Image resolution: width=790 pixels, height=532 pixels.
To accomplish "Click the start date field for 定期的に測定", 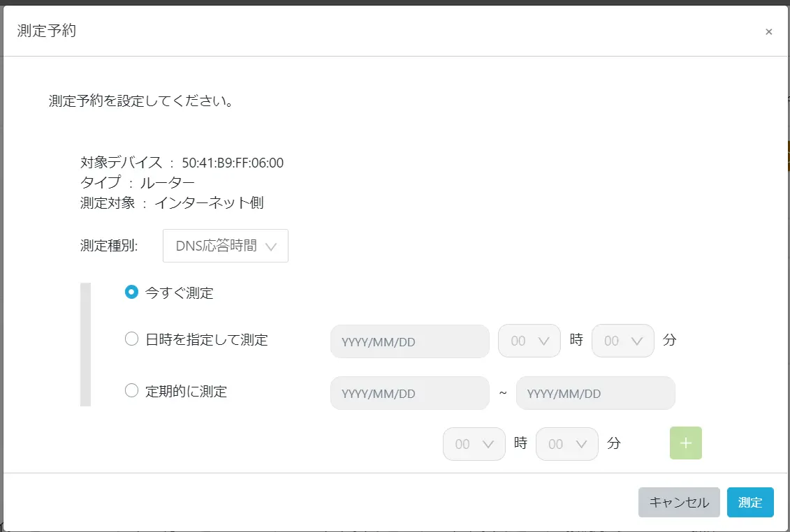I will [409, 394].
